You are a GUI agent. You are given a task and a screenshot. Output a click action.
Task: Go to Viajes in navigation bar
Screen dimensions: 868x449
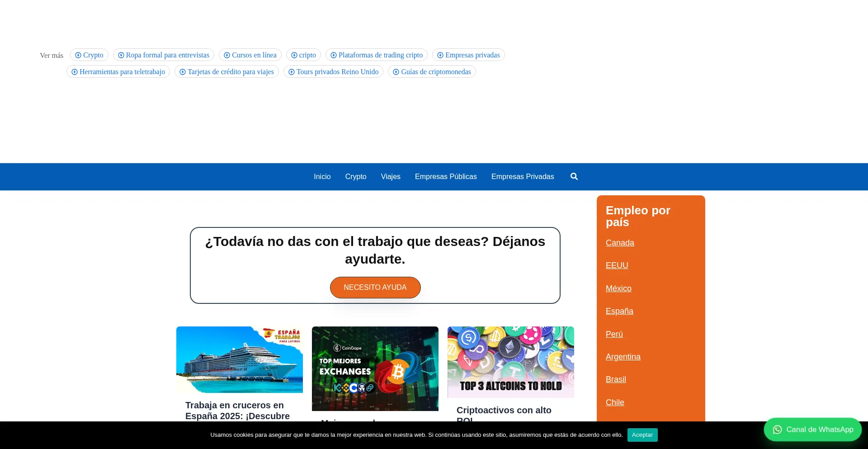click(391, 176)
